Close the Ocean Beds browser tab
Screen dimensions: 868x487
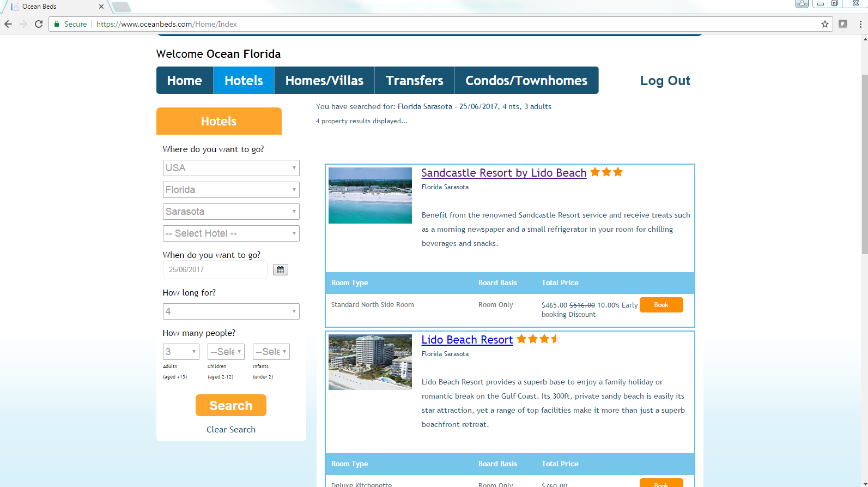coord(101,7)
